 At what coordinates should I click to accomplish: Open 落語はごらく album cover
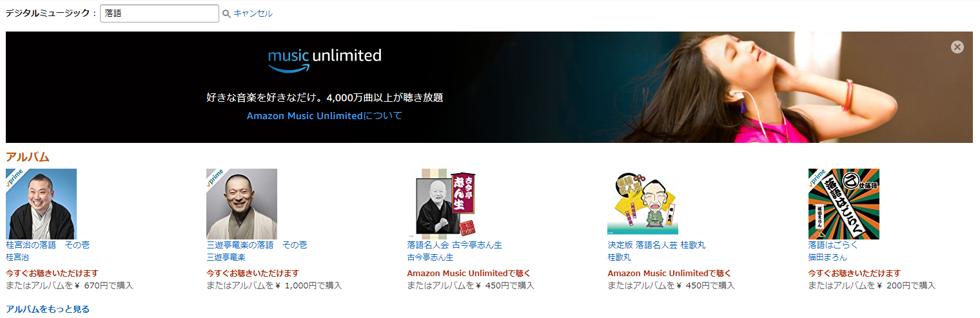click(843, 204)
